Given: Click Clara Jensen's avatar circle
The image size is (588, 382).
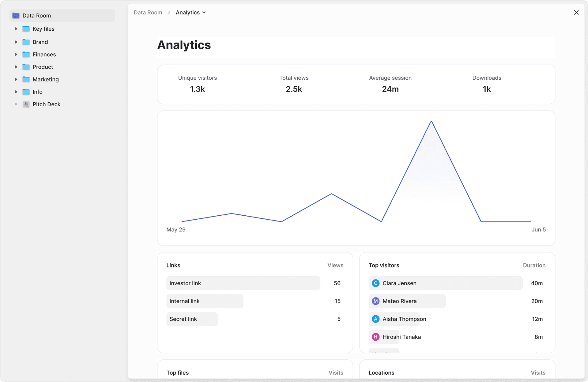Looking at the screenshot, I should point(375,283).
